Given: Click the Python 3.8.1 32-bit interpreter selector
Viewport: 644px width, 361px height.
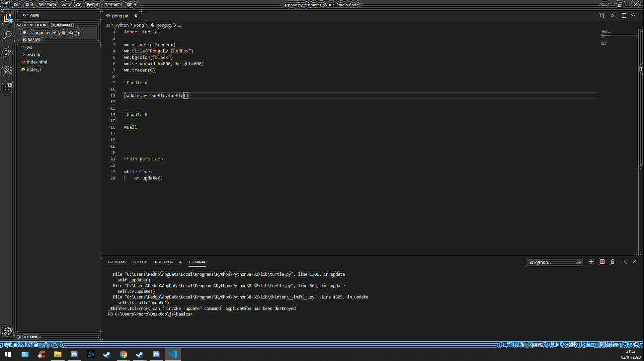Looking at the screenshot, I should pos(22,344).
